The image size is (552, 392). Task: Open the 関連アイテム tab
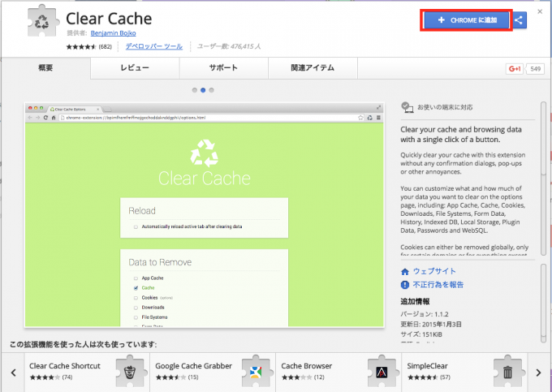[313, 68]
